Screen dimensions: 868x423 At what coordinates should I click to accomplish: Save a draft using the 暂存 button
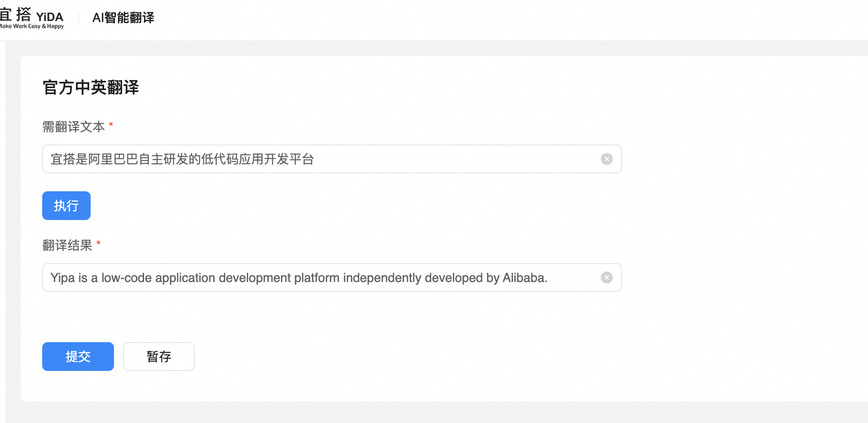point(159,357)
